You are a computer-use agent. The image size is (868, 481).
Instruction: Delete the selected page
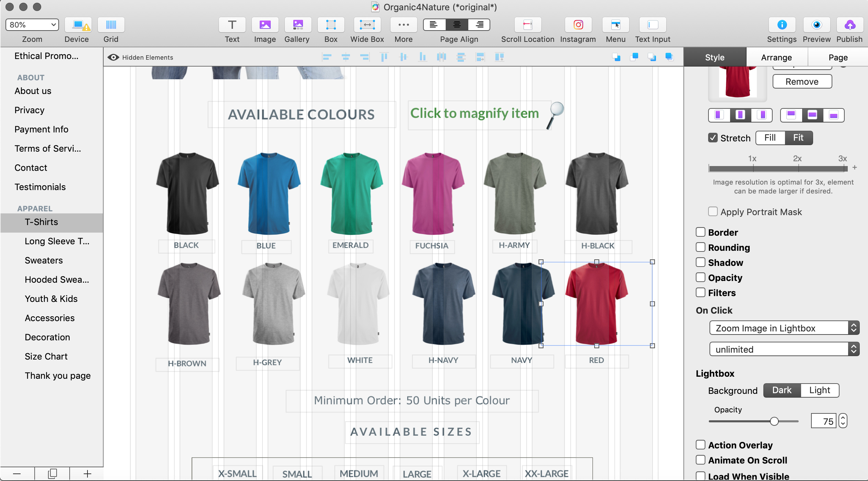click(x=17, y=474)
